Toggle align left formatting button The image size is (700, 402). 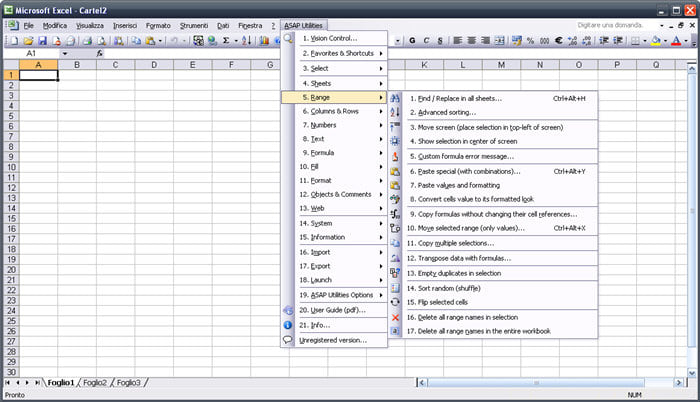[x=458, y=41]
